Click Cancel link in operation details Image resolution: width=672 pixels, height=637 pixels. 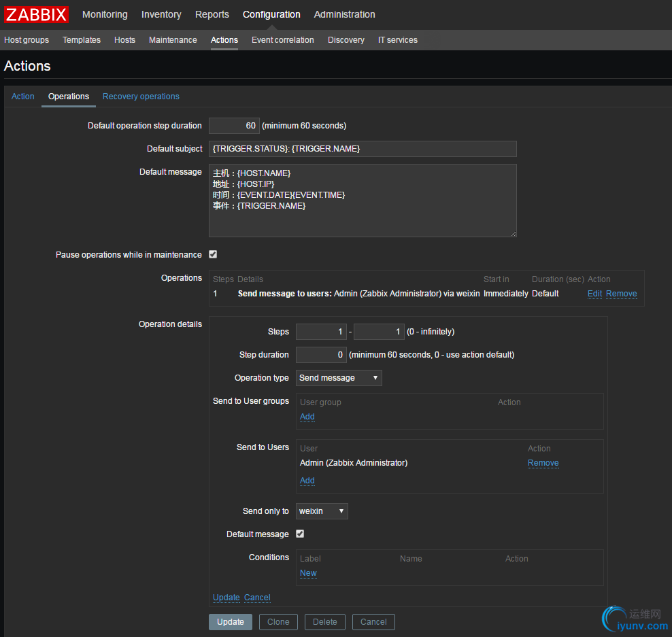pos(257,597)
